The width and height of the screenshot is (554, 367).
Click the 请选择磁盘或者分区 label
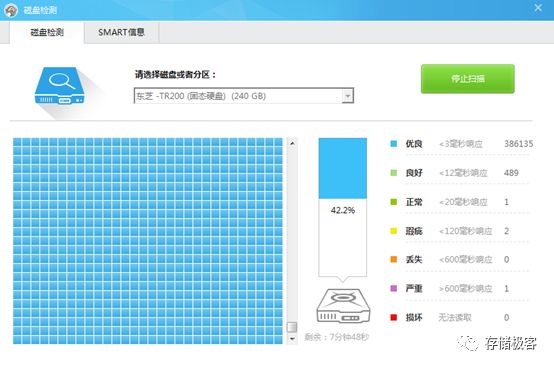(x=175, y=75)
